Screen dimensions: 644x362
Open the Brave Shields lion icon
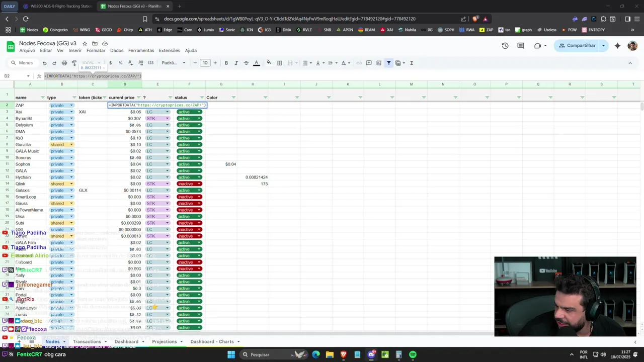tap(475, 19)
